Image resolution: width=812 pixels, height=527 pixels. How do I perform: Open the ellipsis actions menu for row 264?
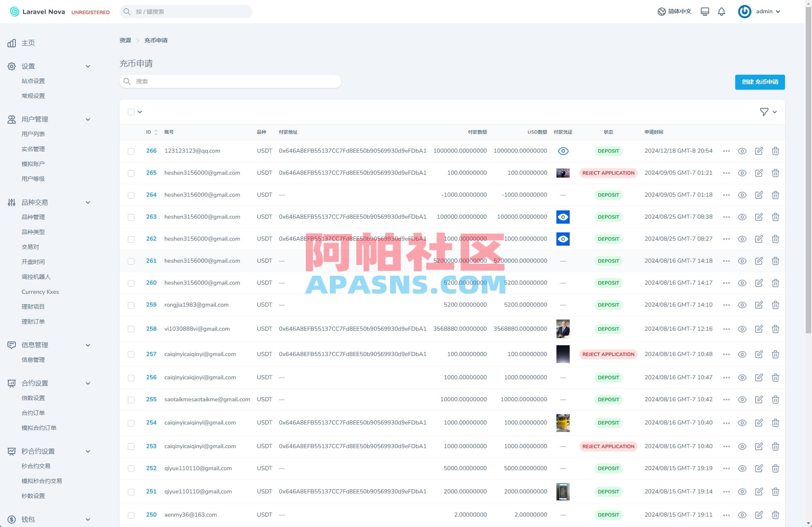click(726, 195)
